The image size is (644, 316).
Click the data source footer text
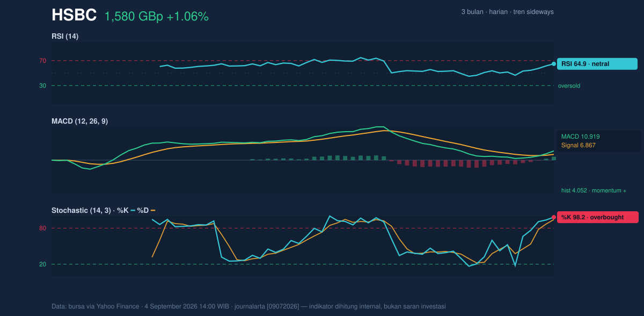(248, 306)
